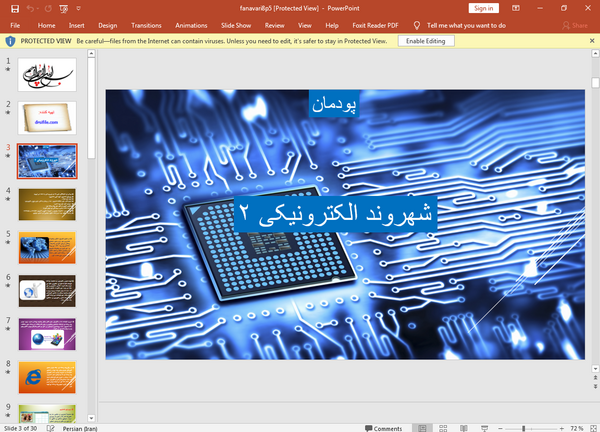Viewport: 600px width, 432px height.
Task: Select slide 3 circuit board thumbnail
Action: [47, 161]
